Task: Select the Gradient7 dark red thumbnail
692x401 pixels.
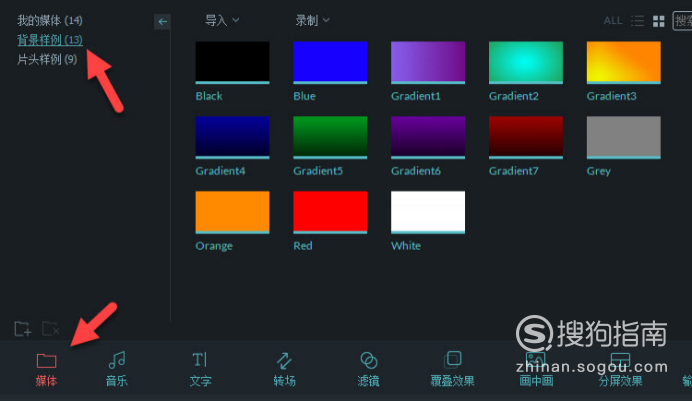Action: (x=526, y=137)
